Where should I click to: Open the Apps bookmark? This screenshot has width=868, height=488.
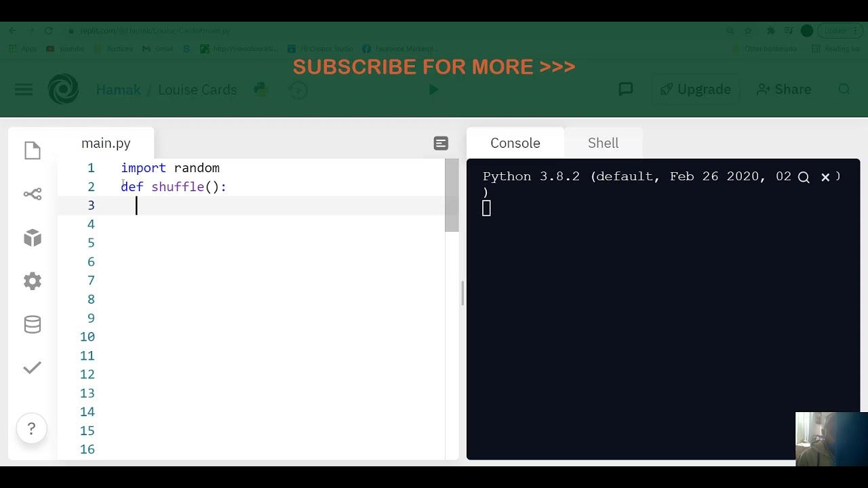click(23, 49)
